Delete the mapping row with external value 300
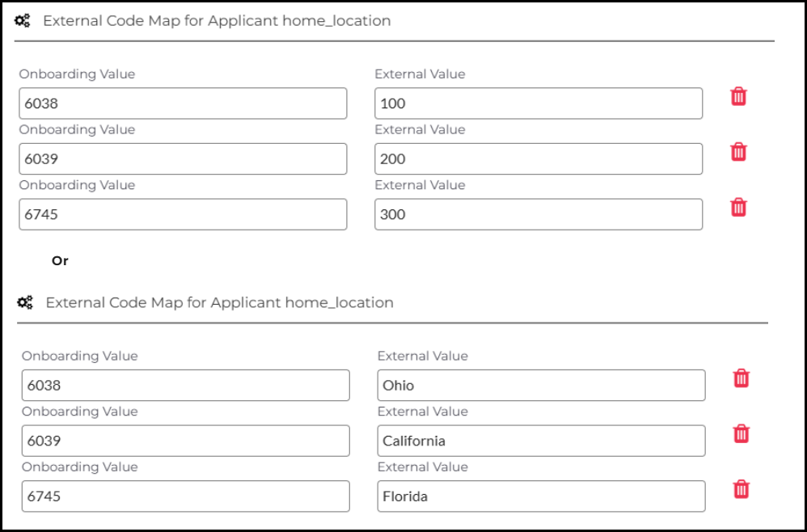 pyautogui.click(x=738, y=208)
